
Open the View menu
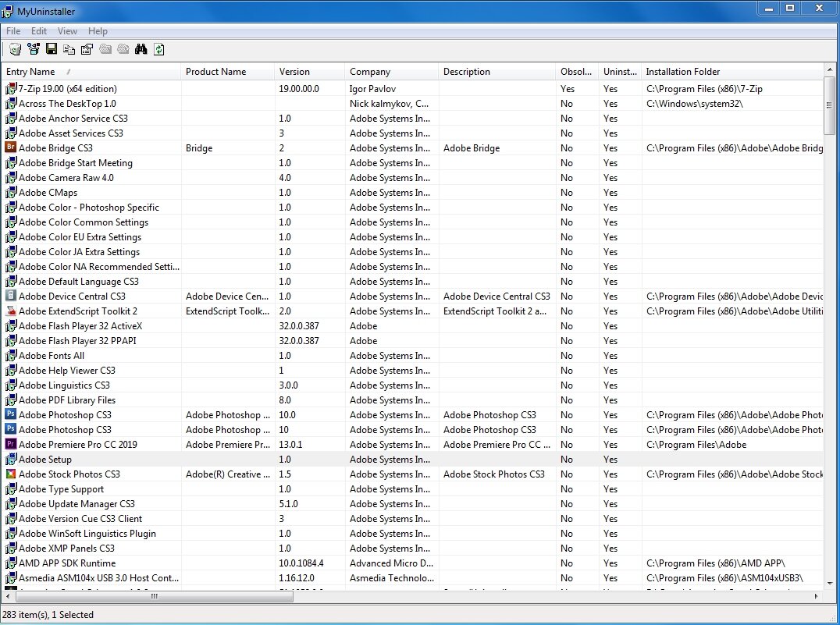tap(67, 31)
